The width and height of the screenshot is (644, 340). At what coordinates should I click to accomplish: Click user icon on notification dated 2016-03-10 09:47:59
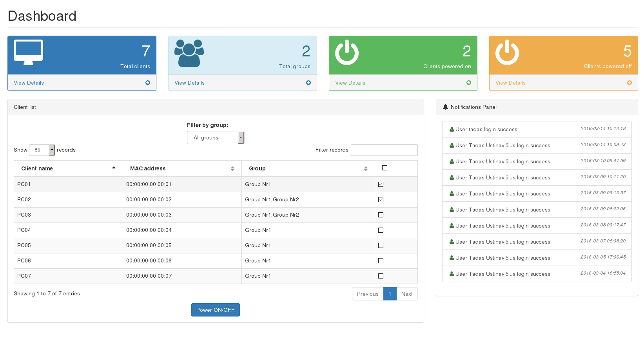[x=452, y=161]
